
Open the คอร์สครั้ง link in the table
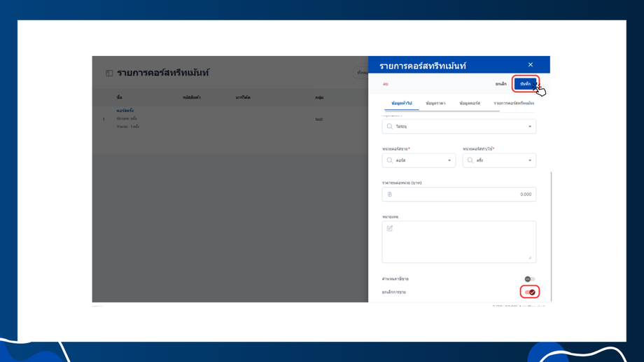pyautogui.click(x=125, y=111)
